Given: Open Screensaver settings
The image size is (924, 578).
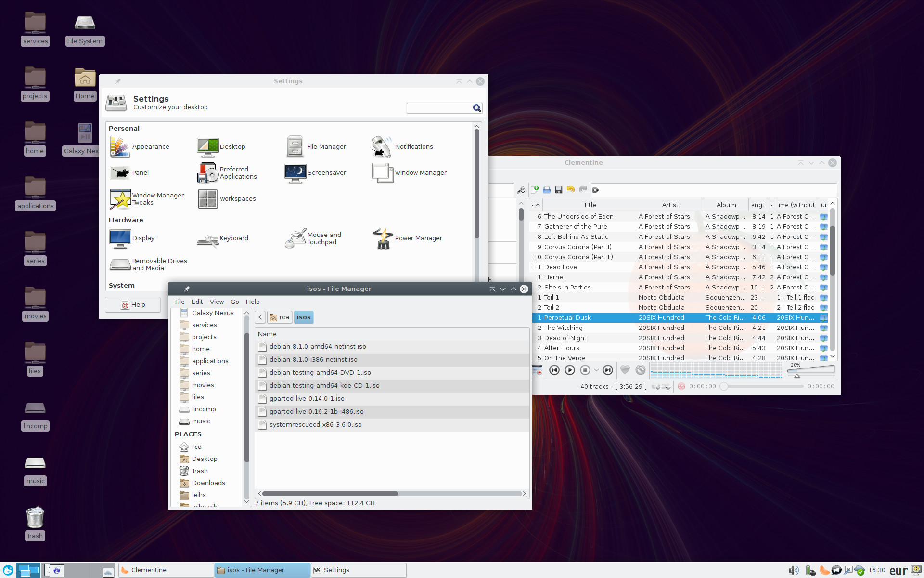Looking at the screenshot, I should (x=315, y=173).
